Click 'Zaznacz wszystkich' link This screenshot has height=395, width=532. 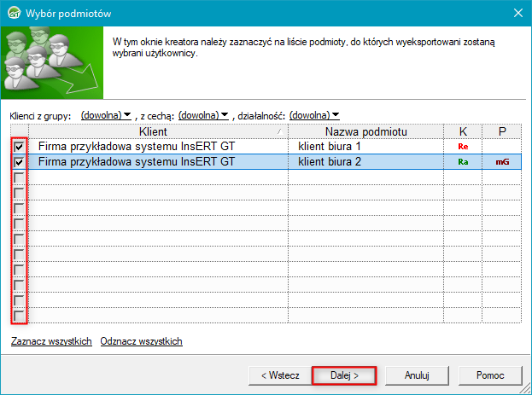click(x=51, y=341)
